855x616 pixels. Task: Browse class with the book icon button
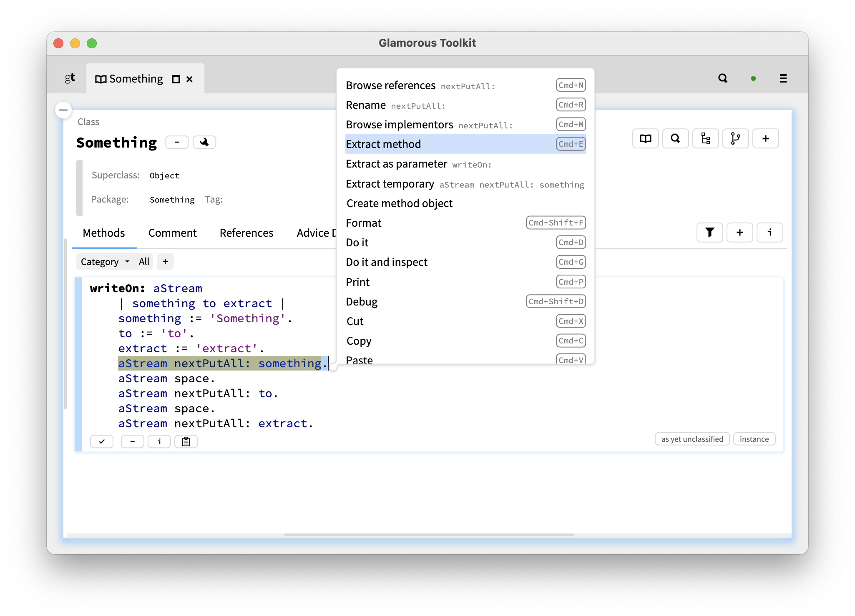(x=646, y=138)
